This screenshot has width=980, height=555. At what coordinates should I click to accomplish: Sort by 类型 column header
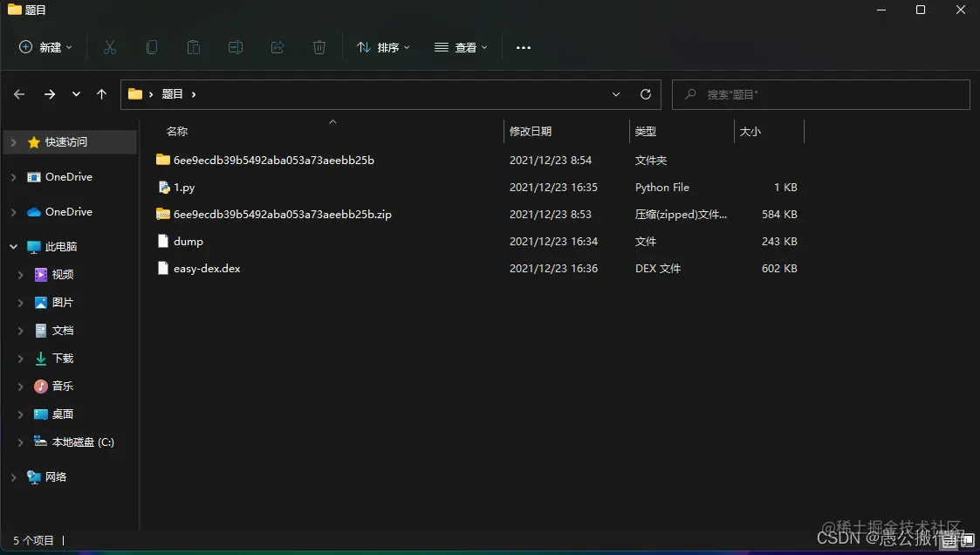tap(646, 131)
